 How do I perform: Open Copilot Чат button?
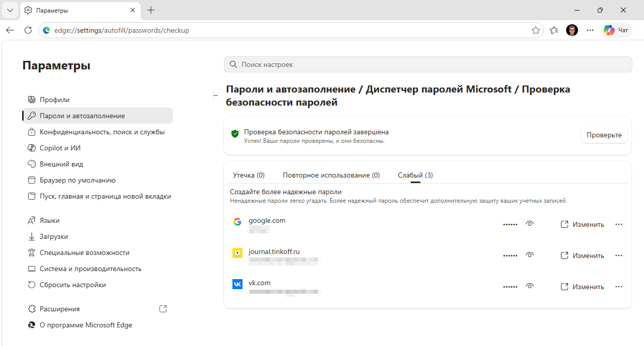point(616,30)
